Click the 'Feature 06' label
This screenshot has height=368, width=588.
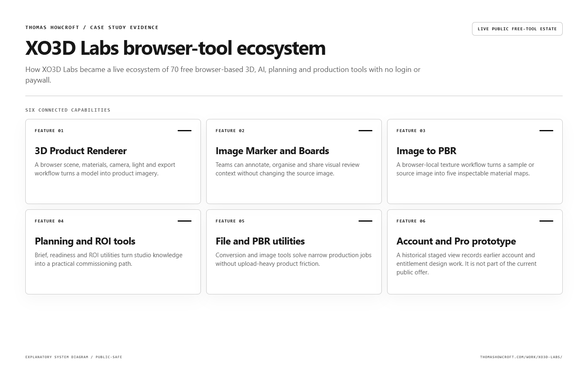tap(411, 221)
